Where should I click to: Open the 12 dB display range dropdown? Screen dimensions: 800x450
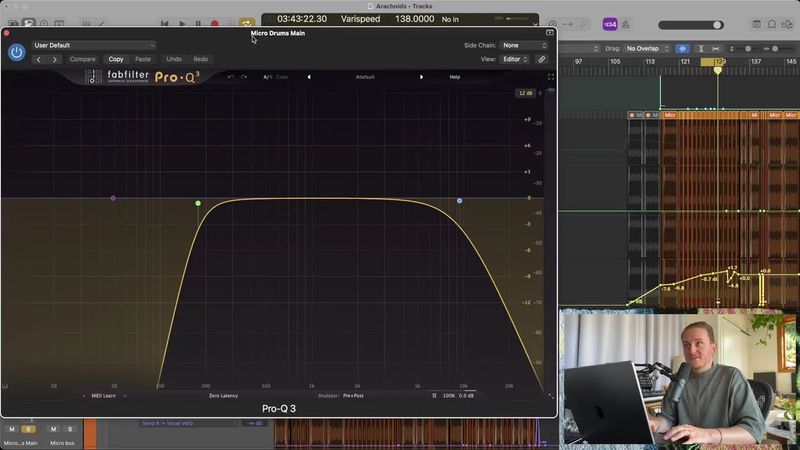coord(526,93)
